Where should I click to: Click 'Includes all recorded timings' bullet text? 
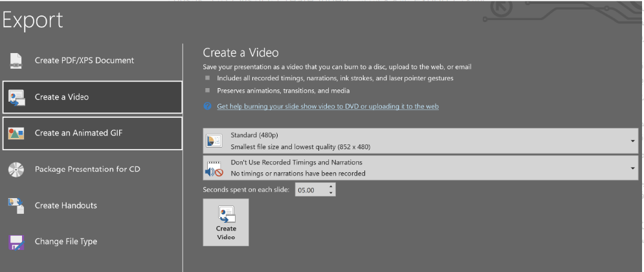click(335, 78)
